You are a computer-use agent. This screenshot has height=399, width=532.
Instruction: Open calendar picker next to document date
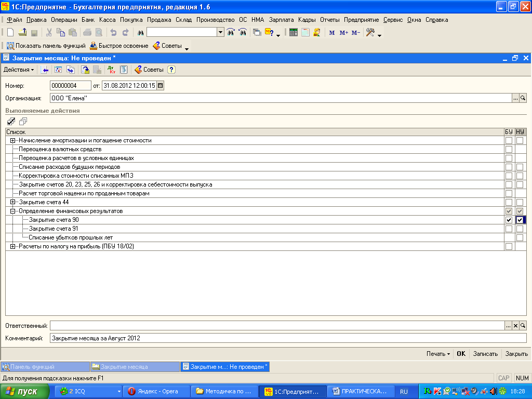tap(160, 86)
